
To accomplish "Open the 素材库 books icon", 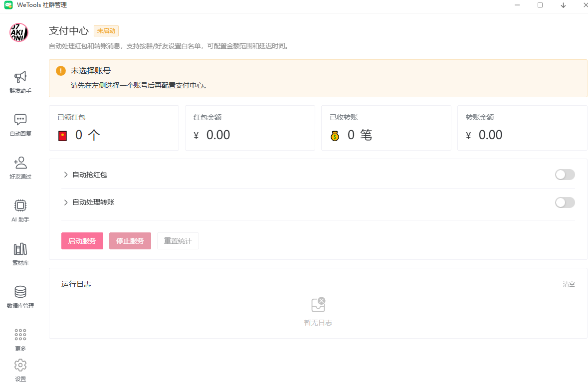I will pyautogui.click(x=20, y=249).
